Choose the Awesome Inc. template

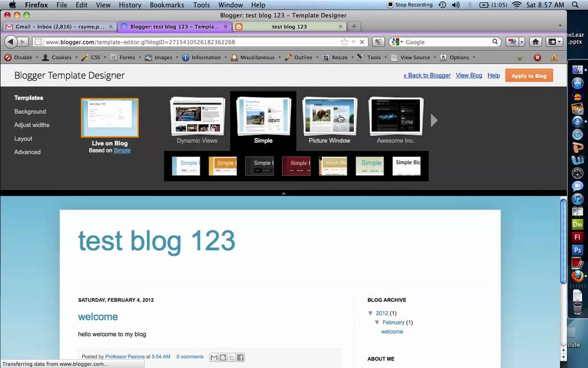point(396,121)
